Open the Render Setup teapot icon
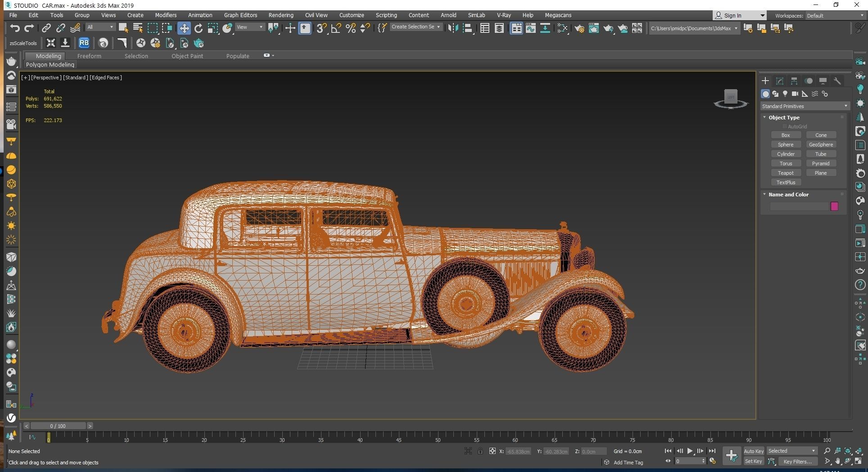868x472 pixels. 579,28
